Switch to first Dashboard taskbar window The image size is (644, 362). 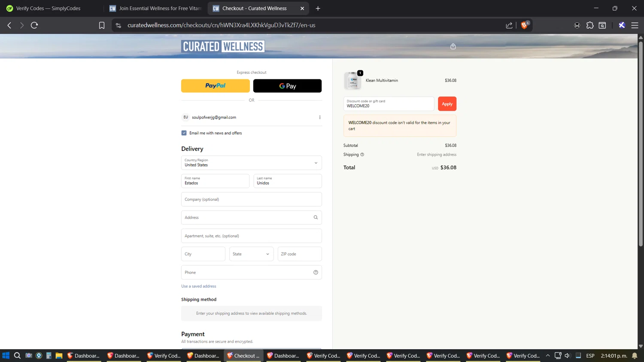(x=83, y=356)
